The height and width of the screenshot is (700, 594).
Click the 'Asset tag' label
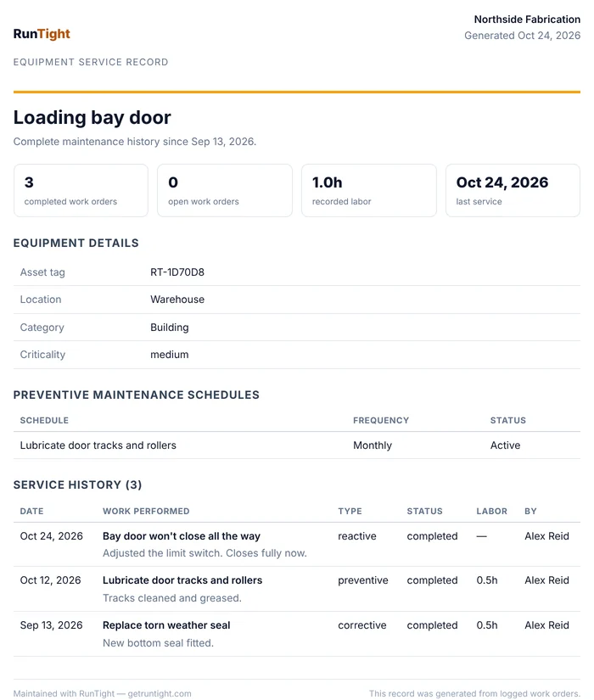(x=42, y=272)
